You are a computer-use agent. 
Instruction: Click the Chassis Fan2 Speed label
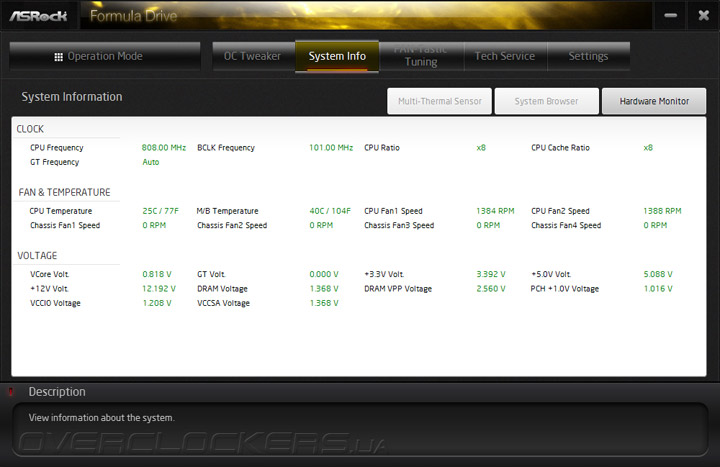click(x=232, y=225)
